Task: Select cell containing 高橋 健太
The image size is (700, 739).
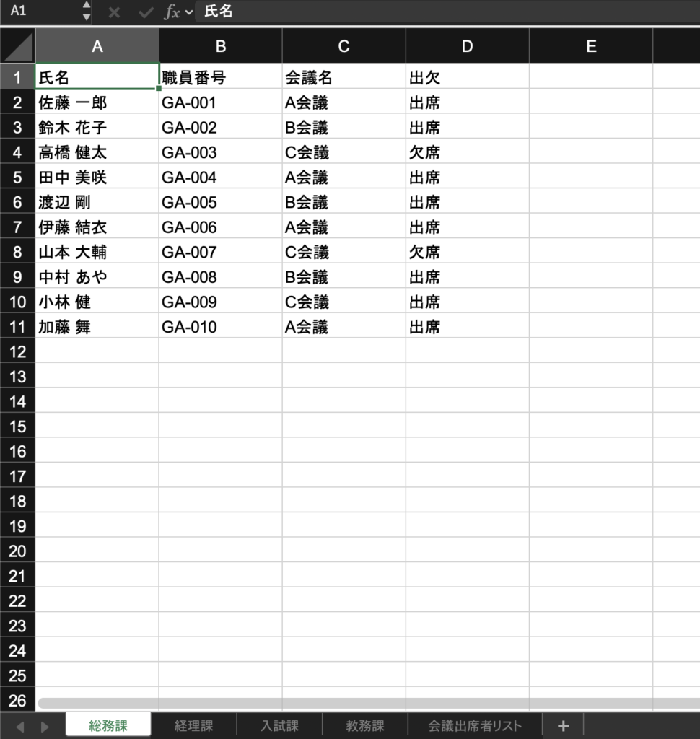Action: coord(97,153)
